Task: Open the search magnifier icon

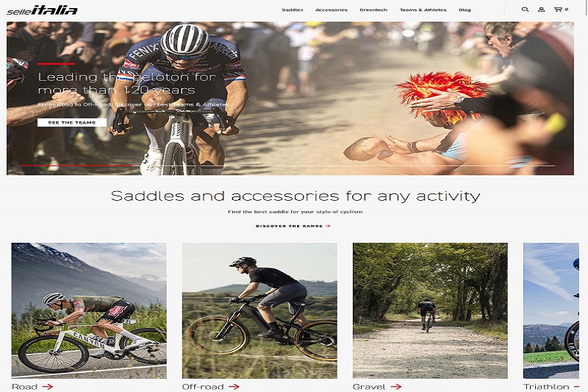Action: click(525, 10)
